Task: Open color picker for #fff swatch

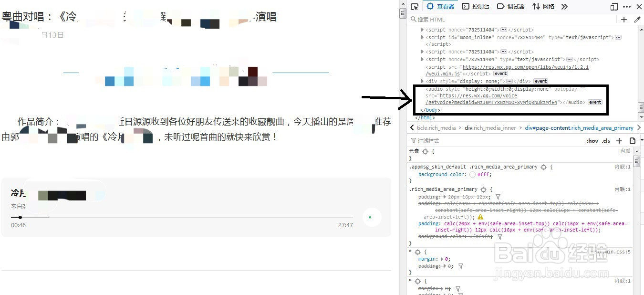Action: point(472,175)
